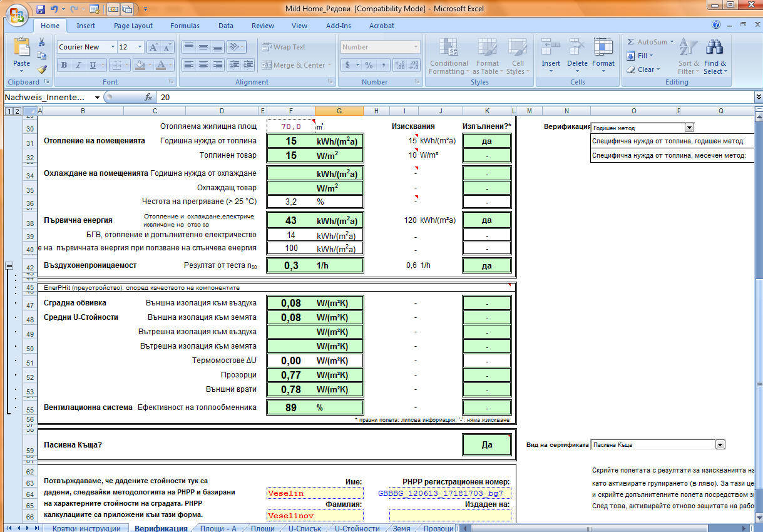Expand the Courier New font list
763x532 pixels.
tap(113, 47)
